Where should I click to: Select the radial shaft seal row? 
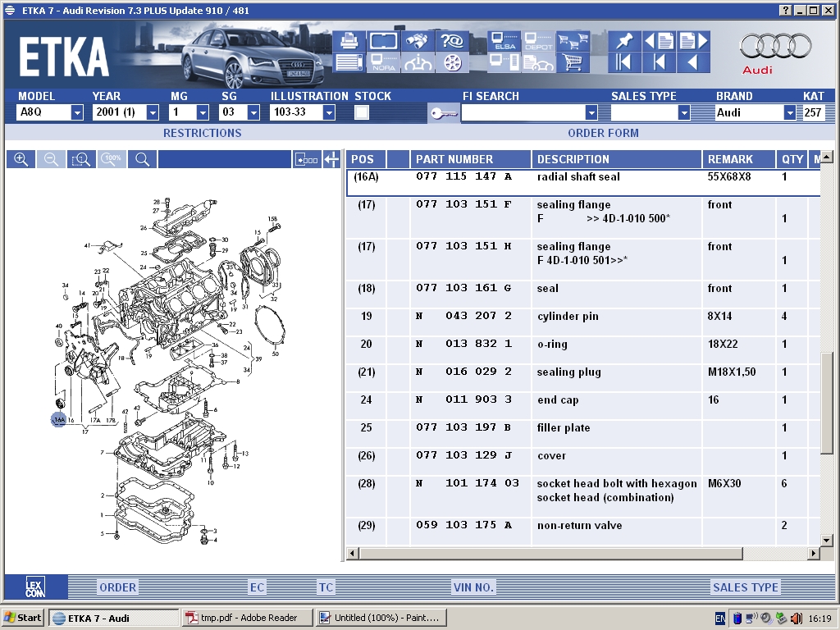tap(583, 183)
